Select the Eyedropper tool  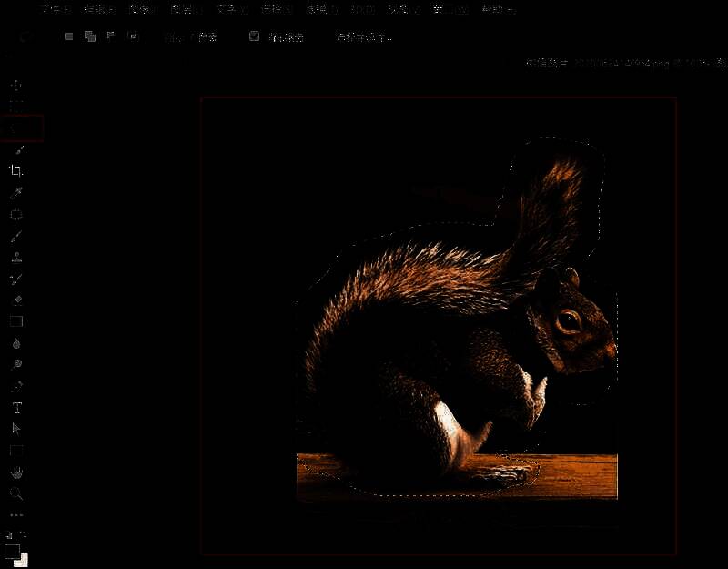coord(15,192)
